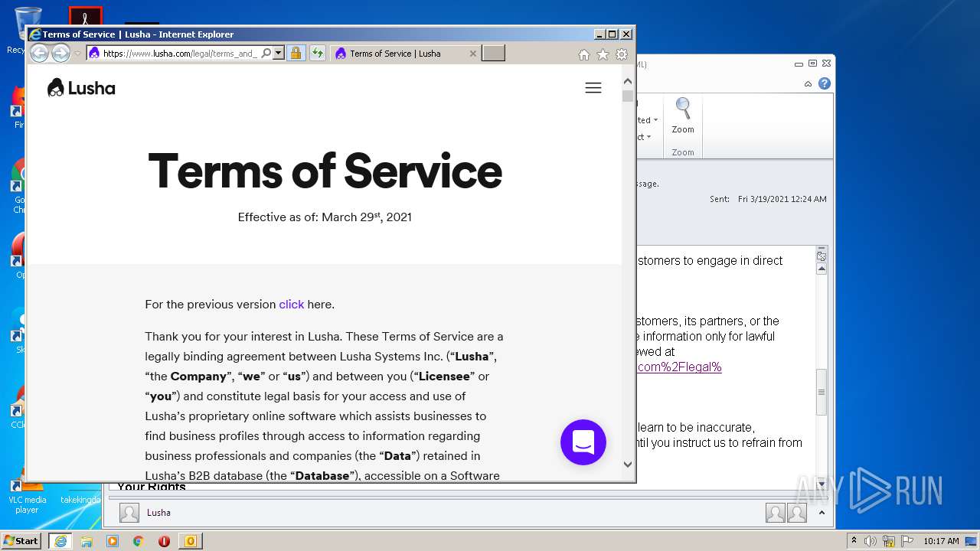Click the Action Center flag tray icon
The image size is (980, 551).
coord(906,541)
